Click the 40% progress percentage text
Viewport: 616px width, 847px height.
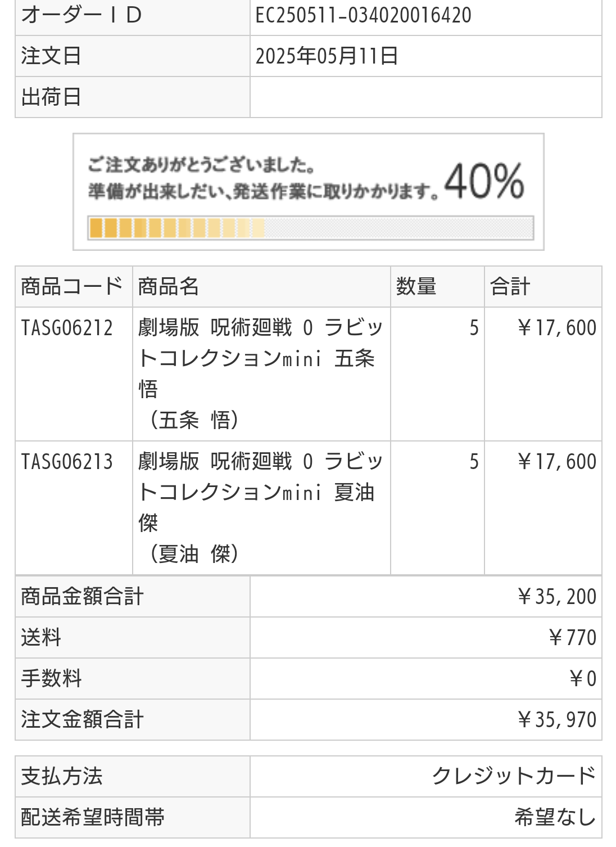pos(484,181)
